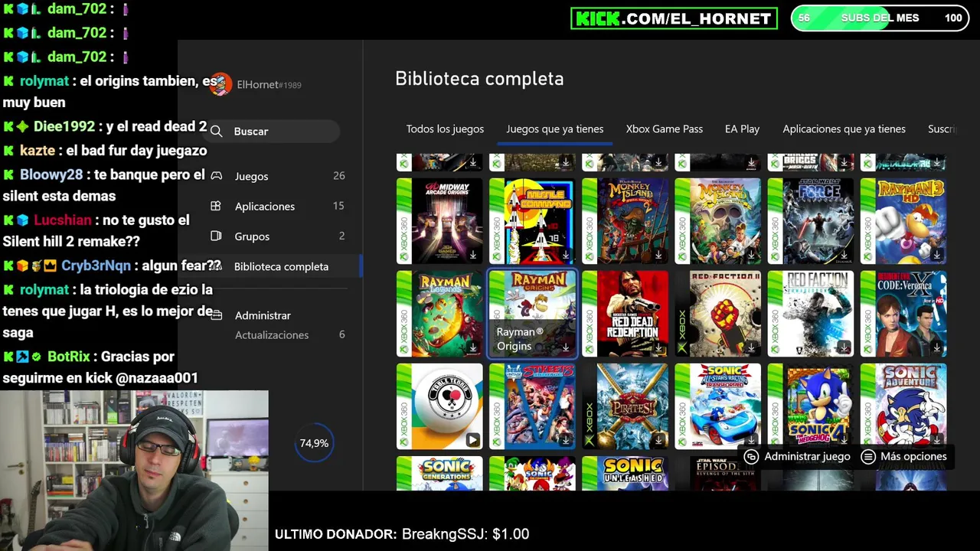
Task: Click the download icon on Monkey Island 2 tile
Action: pos(658,255)
